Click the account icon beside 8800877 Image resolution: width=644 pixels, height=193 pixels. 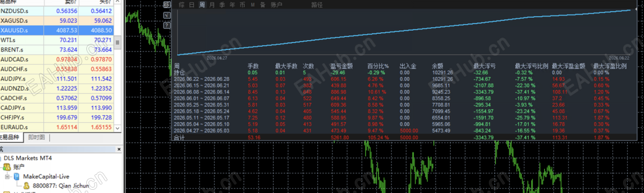click(26, 186)
